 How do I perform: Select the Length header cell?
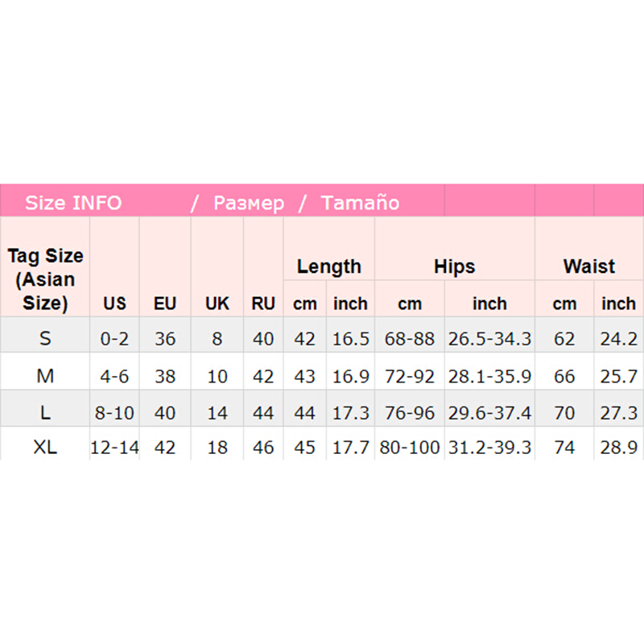click(329, 266)
